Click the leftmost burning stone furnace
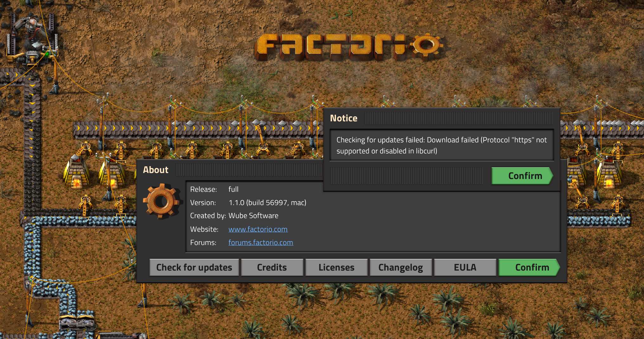 76,173
